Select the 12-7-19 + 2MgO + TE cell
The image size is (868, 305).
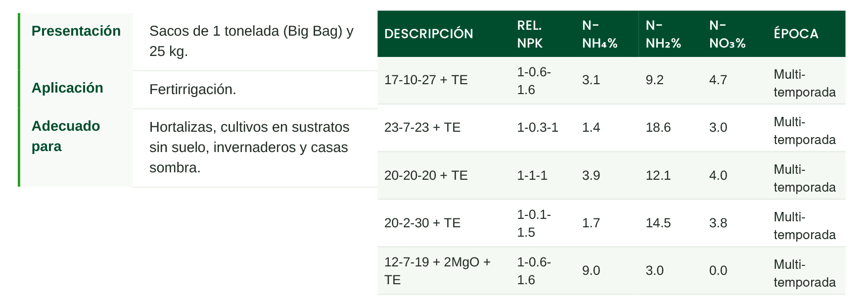[437, 271]
